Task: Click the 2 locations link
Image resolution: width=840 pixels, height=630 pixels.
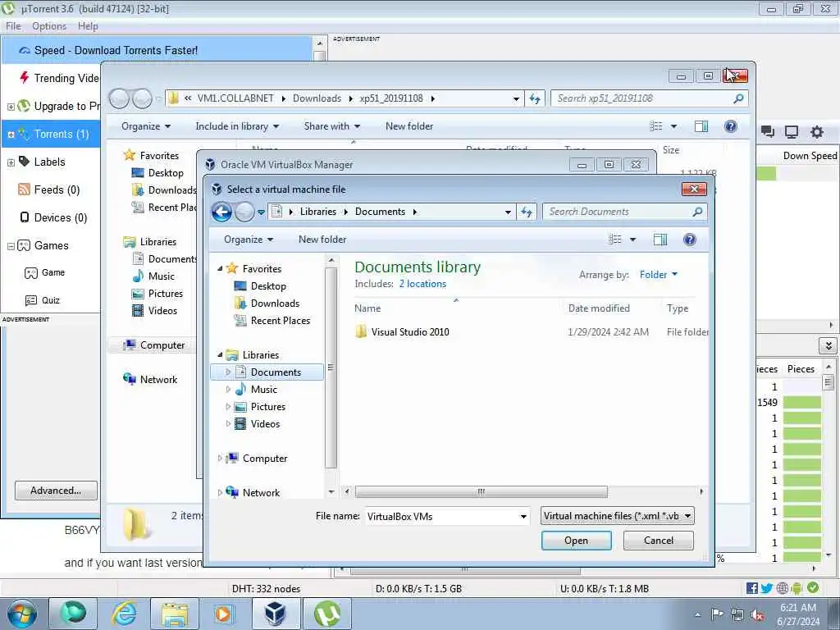Action: [x=422, y=284]
